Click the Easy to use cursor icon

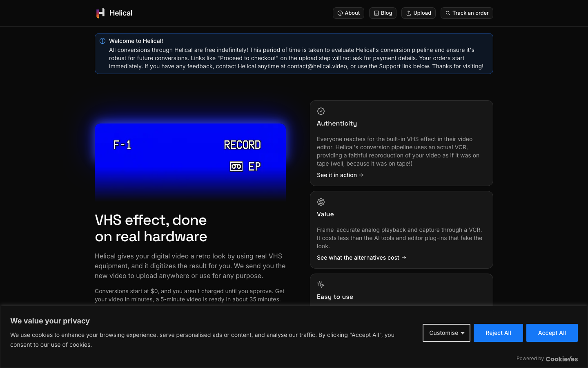click(x=321, y=285)
